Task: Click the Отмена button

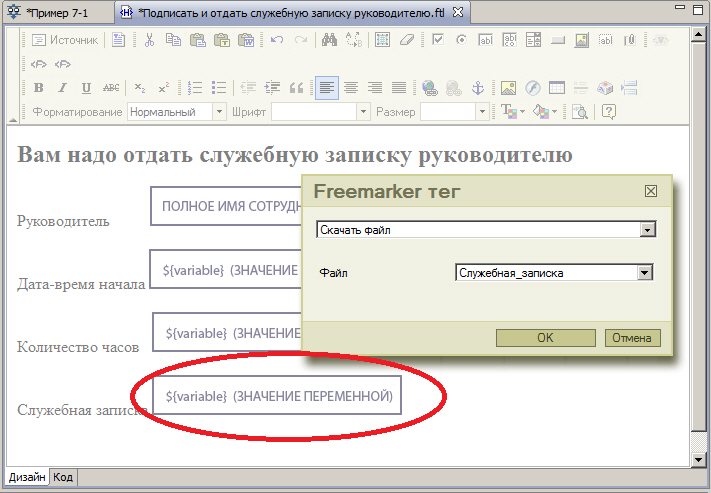Action: point(632,338)
